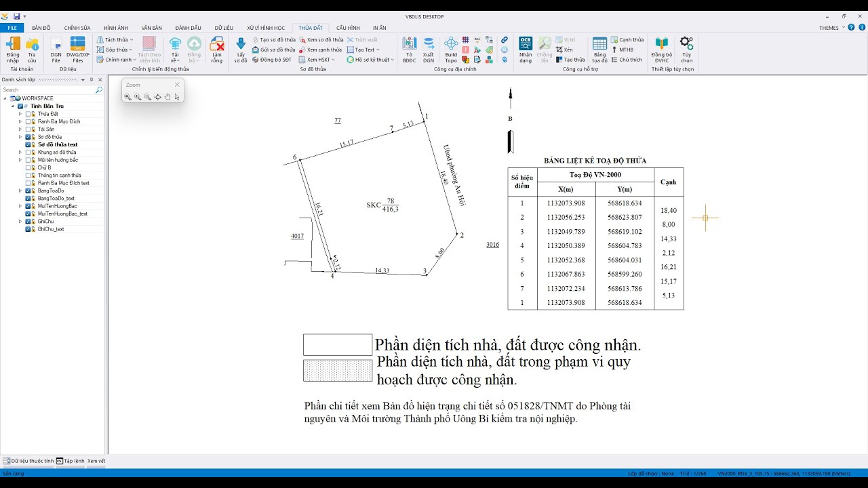Open the THEMES dropdown
Image resolution: width=868 pixels, height=488 pixels.
831,28
